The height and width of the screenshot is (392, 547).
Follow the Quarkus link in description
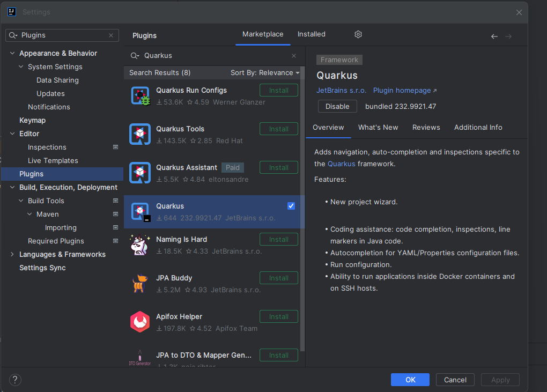click(x=341, y=164)
